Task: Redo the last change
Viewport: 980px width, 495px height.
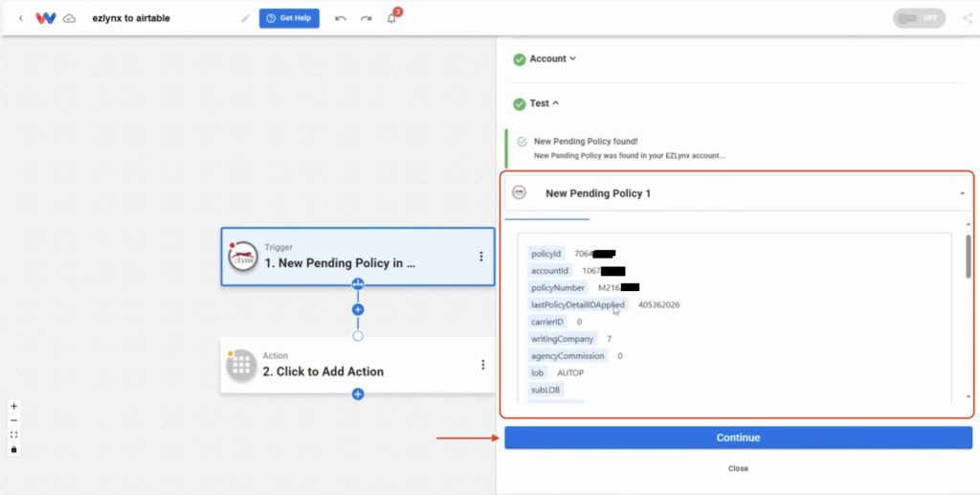Action: [x=366, y=18]
